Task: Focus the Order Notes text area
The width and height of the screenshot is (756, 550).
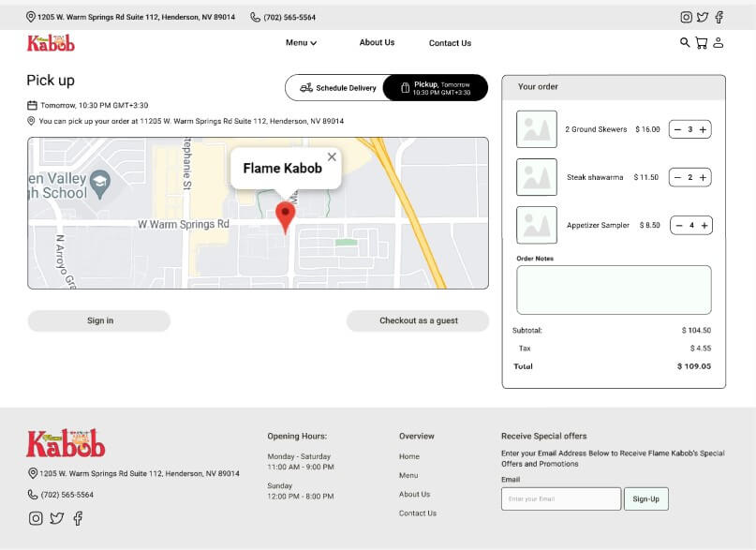Action: pos(614,290)
